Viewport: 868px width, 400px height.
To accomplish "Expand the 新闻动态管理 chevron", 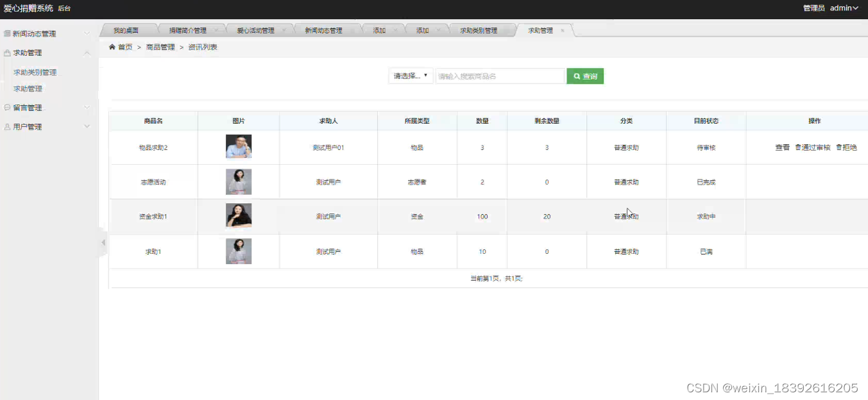I will point(87,33).
